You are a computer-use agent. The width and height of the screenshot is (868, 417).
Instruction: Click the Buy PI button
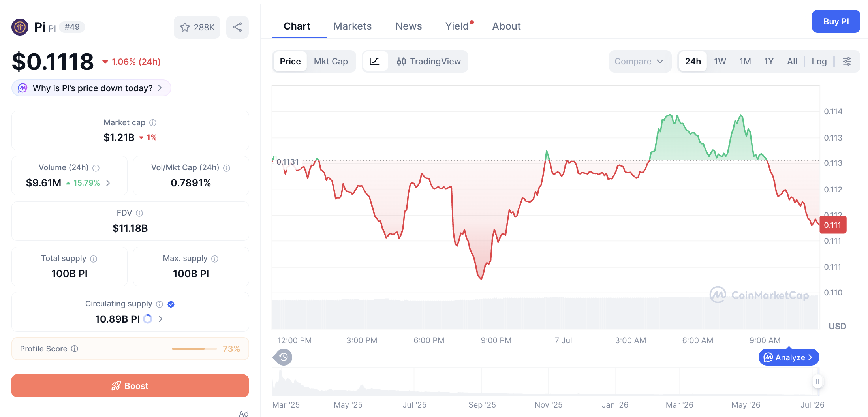(836, 21)
